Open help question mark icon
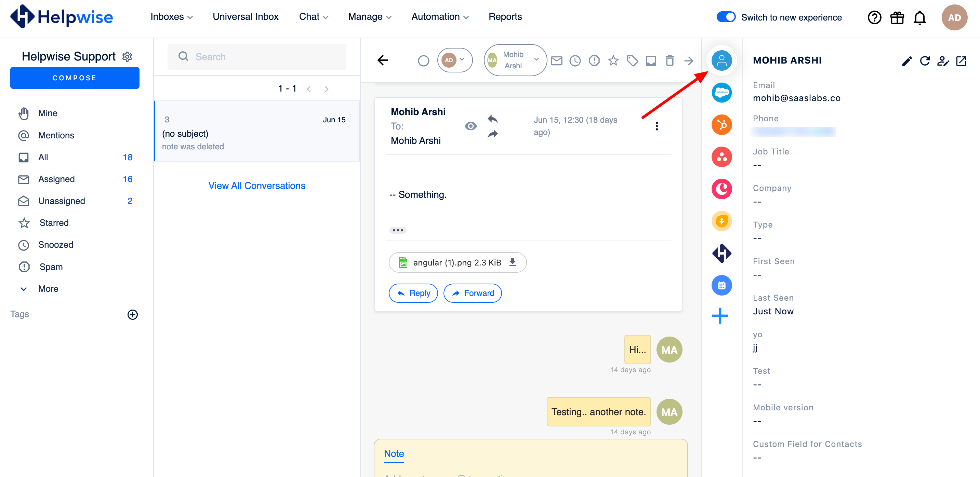 [874, 17]
